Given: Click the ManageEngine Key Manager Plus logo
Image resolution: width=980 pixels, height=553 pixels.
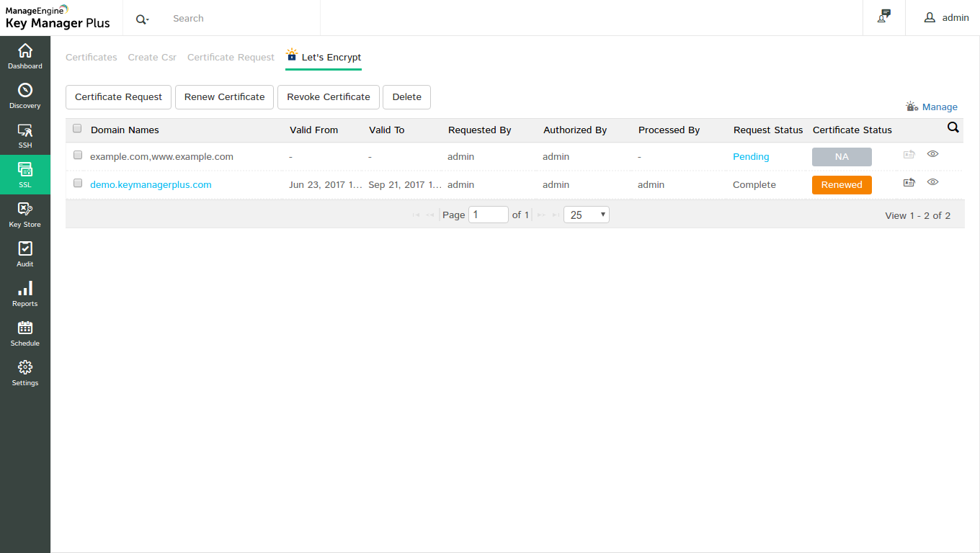Looking at the screenshot, I should pos(58,17).
